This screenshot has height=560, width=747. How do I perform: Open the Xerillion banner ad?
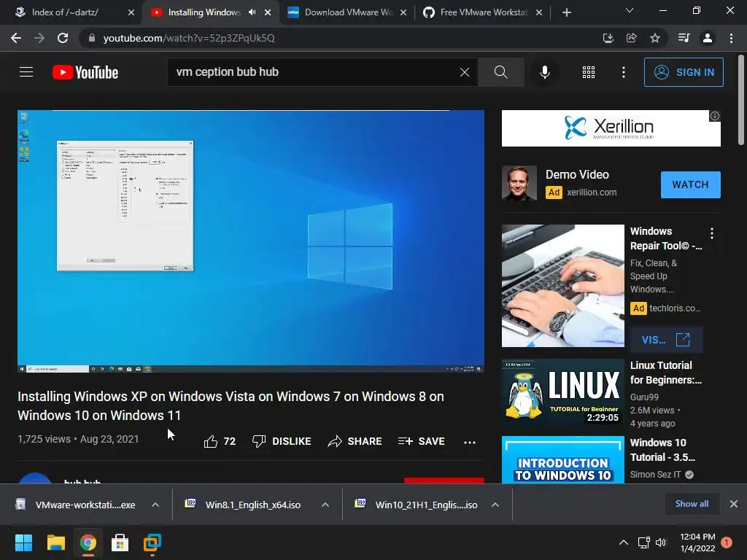pyautogui.click(x=611, y=128)
